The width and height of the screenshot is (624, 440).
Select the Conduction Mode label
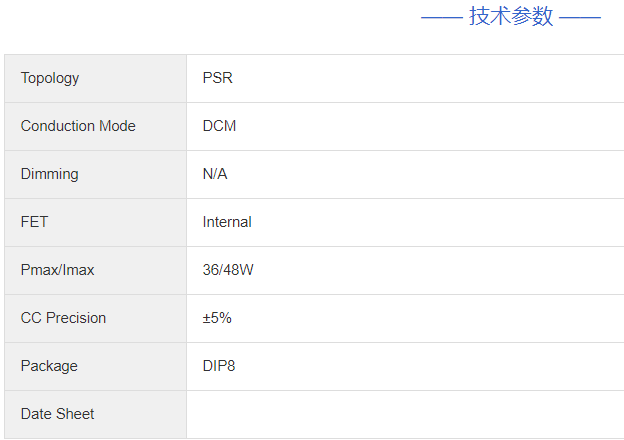pyautogui.click(x=78, y=126)
